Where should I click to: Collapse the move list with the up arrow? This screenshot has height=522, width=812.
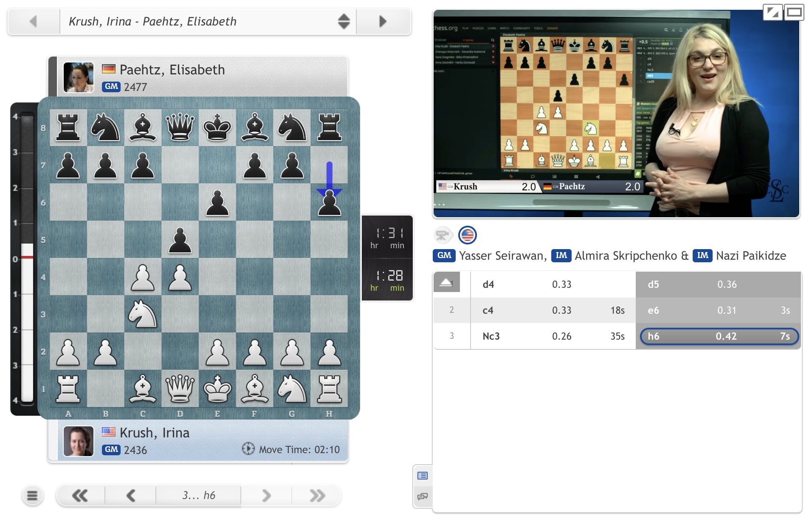pyautogui.click(x=446, y=282)
